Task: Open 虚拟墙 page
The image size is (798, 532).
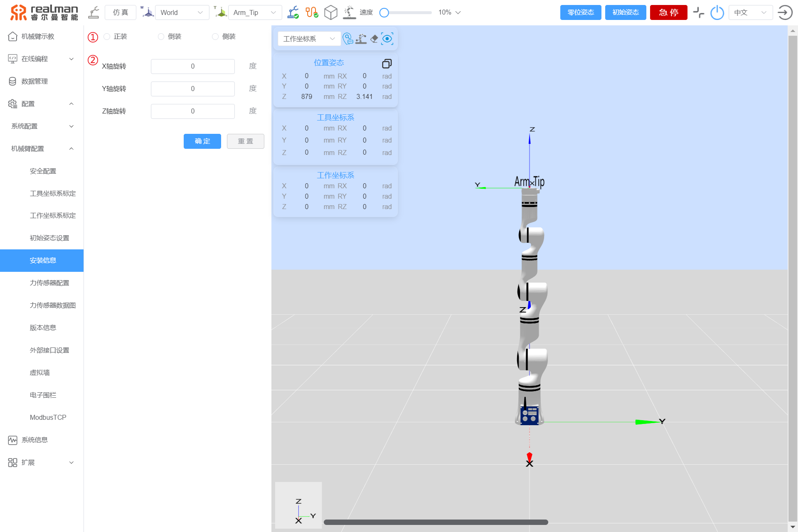Action: point(42,373)
